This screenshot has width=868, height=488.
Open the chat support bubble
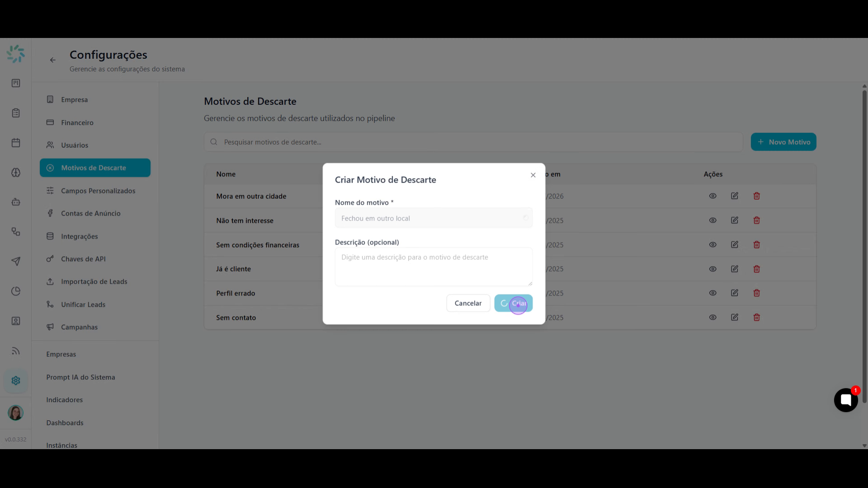pyautogui.click(x=846, y=400)
